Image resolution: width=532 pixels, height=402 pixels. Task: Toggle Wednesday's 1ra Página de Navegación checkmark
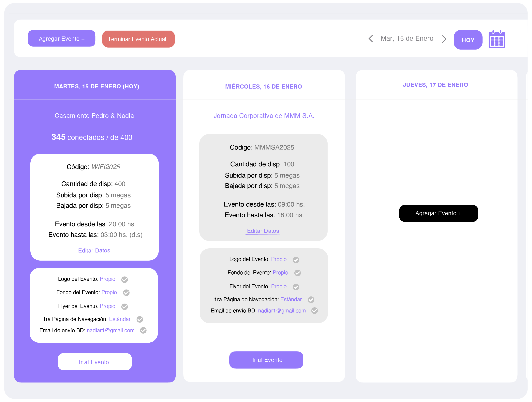click(311, 300)
